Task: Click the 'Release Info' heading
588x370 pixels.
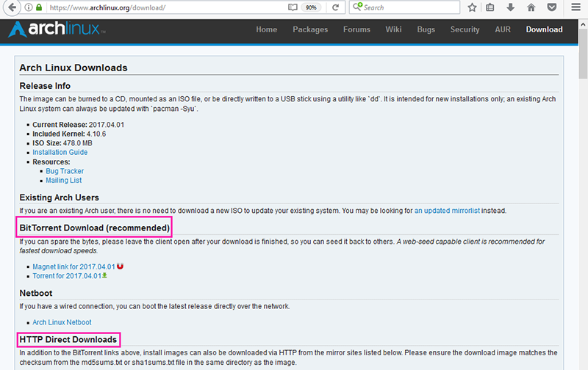Action: click(45, 86)
